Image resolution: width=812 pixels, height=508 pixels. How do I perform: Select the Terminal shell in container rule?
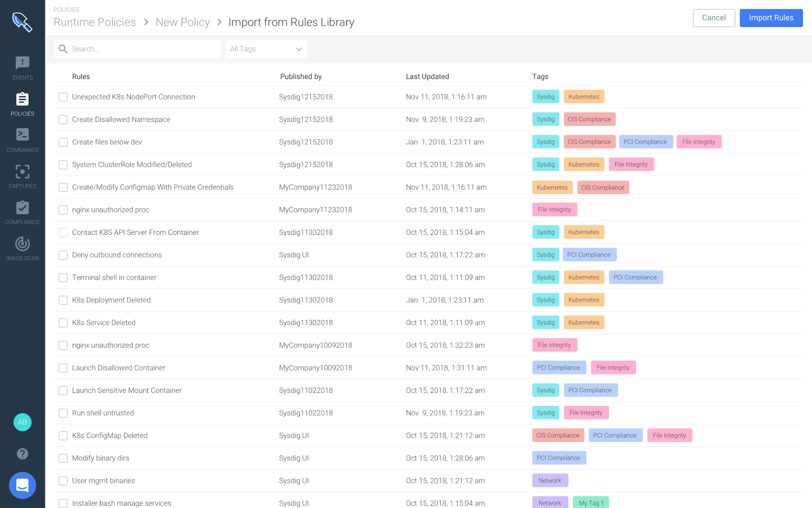pos(63,277)
